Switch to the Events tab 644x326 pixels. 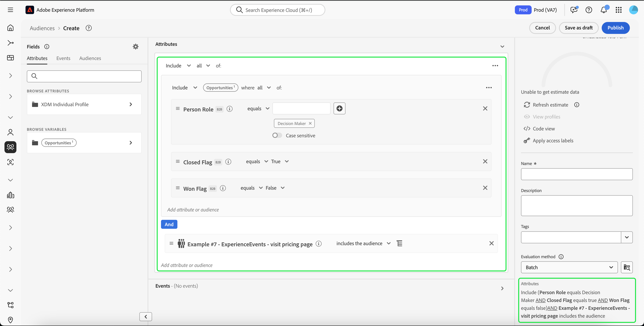(x=63, y=58)
